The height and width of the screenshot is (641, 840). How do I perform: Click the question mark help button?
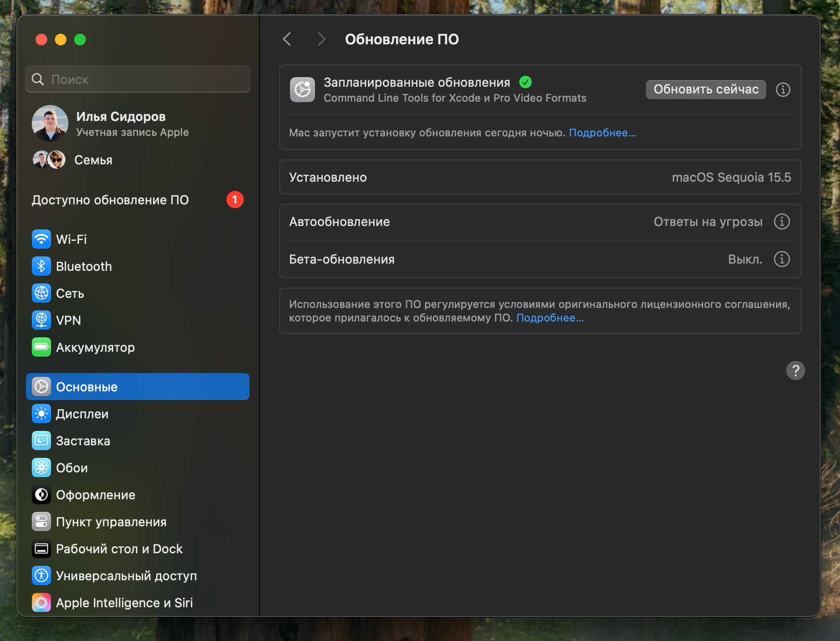pos(795,371)
